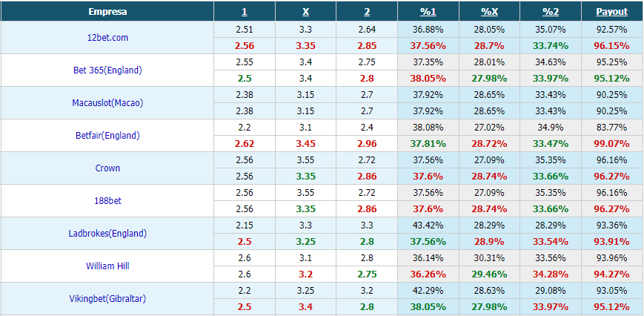
Task: Open the Vikingbet(Gibraltar) link
Action: pyautogui.click(x=107, y=299)
